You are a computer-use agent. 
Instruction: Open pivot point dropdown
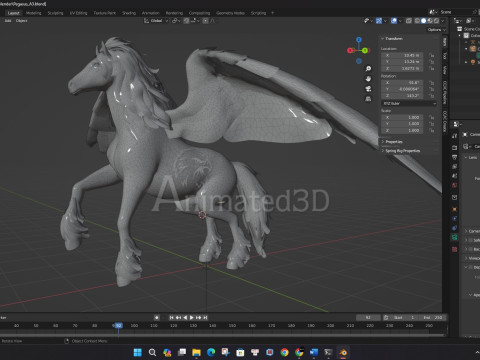click(175, 21)
